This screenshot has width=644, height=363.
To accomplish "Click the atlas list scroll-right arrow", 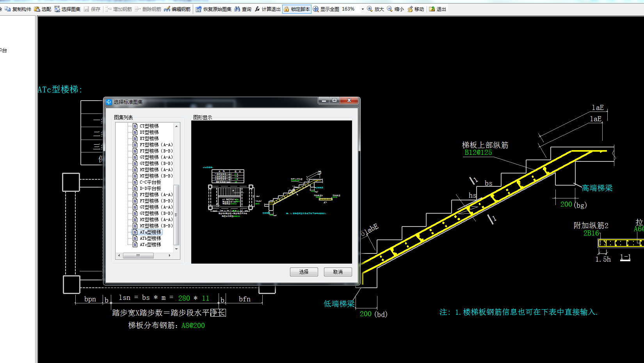I will (x=169, y=256).
